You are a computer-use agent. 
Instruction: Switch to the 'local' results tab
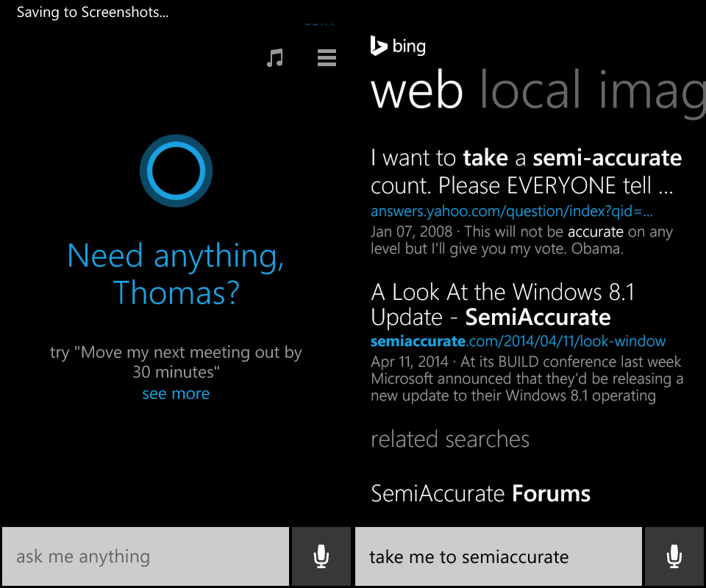click(532, 91)
